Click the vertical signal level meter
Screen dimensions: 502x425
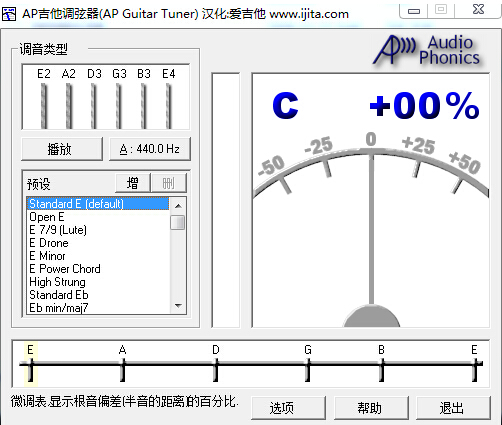(x=226, y=200)
